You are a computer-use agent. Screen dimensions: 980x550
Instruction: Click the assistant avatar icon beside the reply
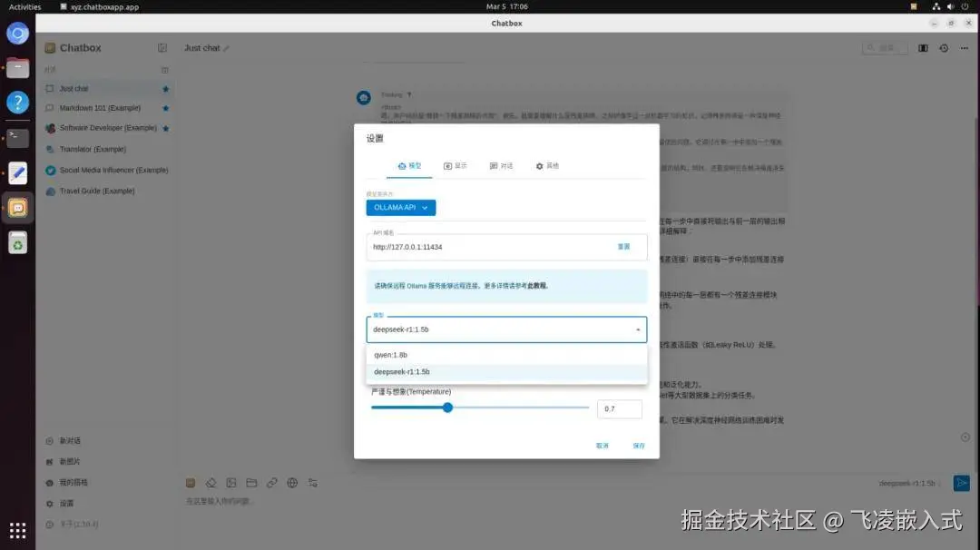364,97
